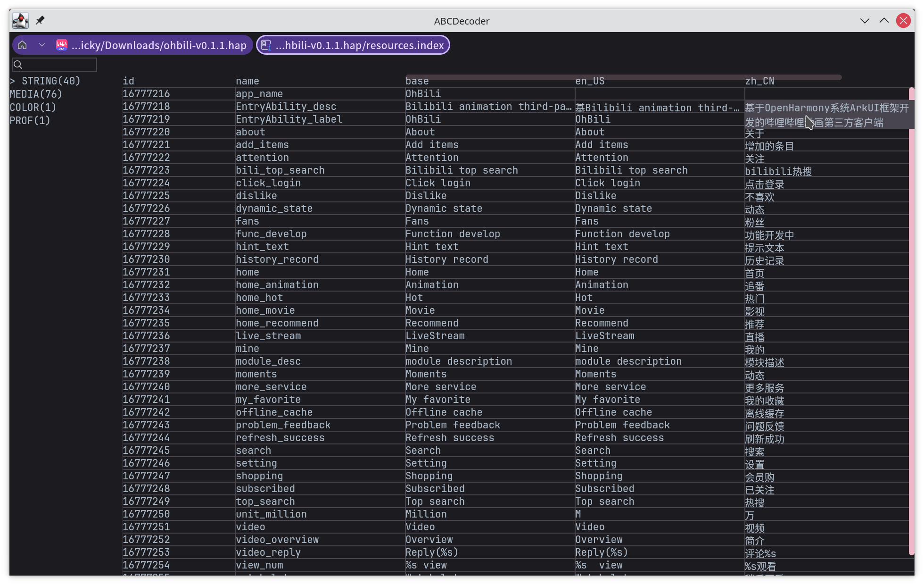This screenshot has width=924, height=585.
Task: Click the problem_feedback name cell
Action: click(321, 425)
